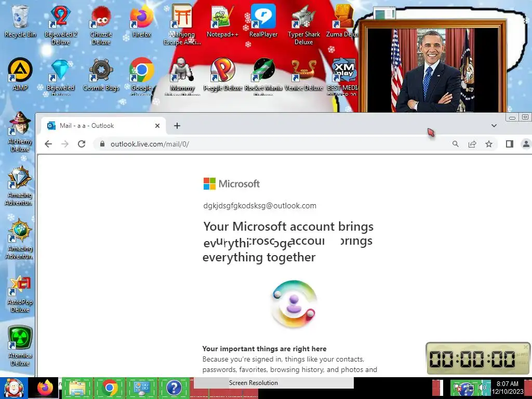Open Chuzzle Deluxe desktop shortcut
532x399 pixels.
click(x=101, y=24)
